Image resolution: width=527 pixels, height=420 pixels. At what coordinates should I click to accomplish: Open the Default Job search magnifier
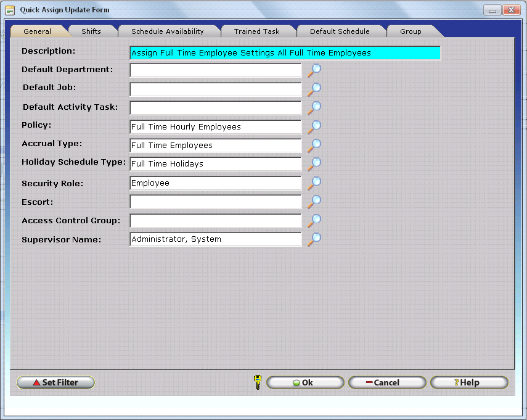pos(314,89)
